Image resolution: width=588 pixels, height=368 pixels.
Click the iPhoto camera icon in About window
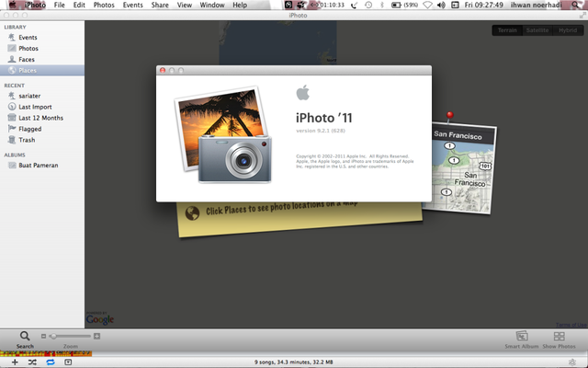[x=223, y=135]
